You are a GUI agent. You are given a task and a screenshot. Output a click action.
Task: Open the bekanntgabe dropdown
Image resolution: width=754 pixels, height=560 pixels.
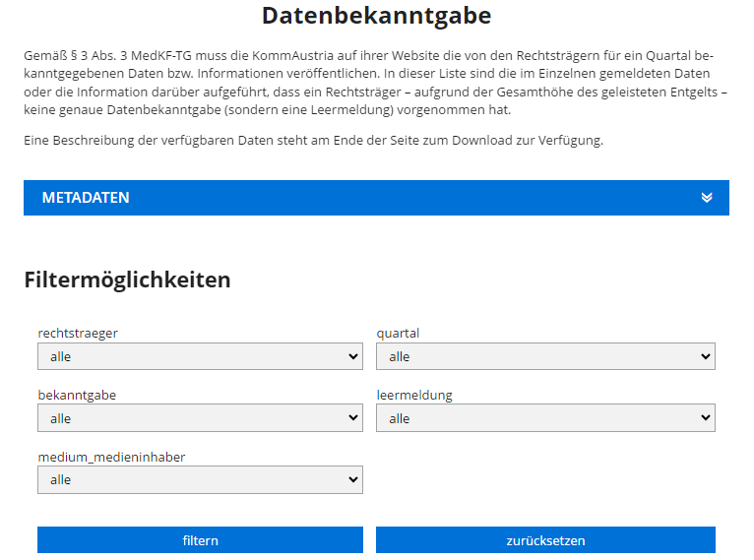pos(200,417)
